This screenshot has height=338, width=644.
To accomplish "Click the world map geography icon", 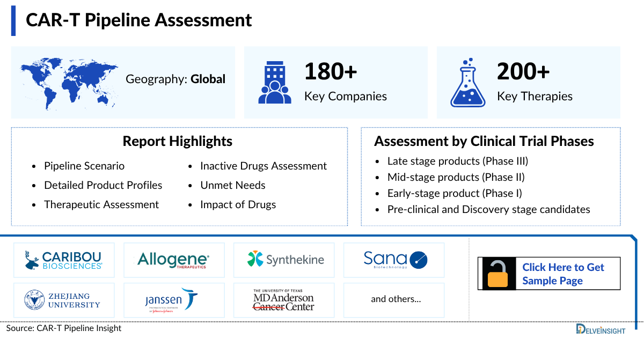I will pyautogui.click(x=69, y=83).
